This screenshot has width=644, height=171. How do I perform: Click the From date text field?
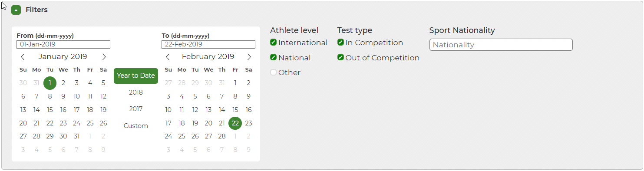coord(63,44)
